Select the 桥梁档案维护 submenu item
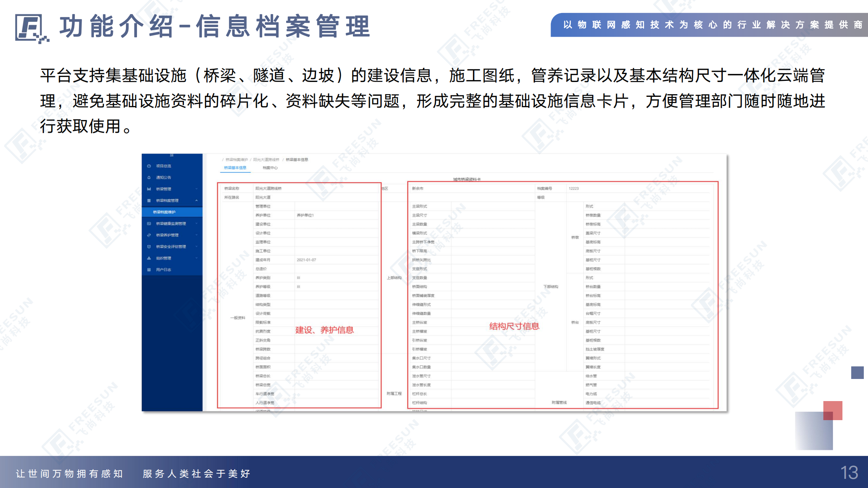 pos(172,212)
